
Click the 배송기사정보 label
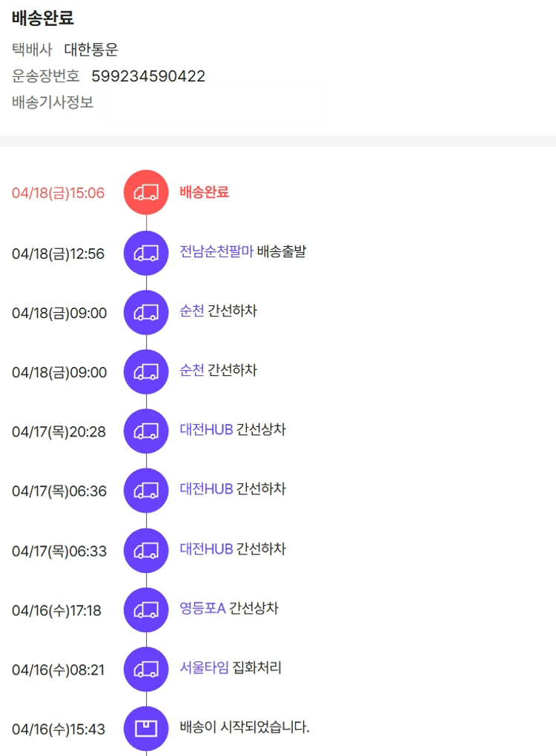[x=53, y=102]
